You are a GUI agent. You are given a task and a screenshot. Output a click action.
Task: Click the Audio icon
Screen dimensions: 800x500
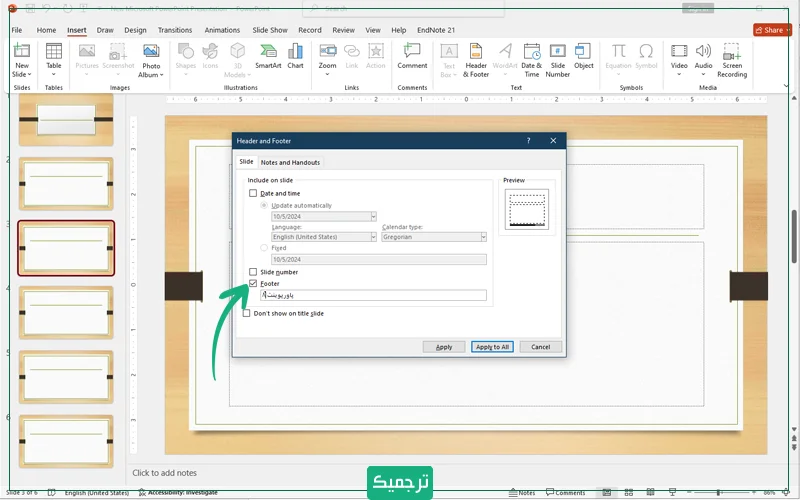tap(703, 51)
